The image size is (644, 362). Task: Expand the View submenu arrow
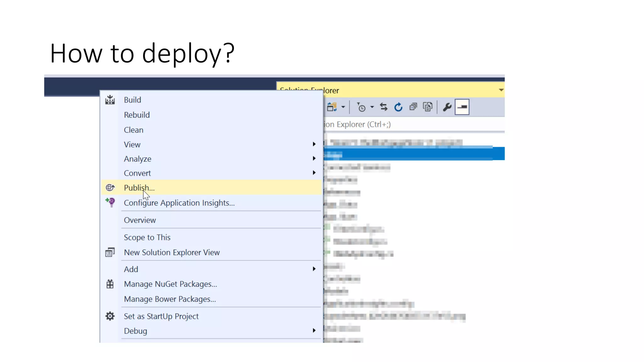pos(314,144)
